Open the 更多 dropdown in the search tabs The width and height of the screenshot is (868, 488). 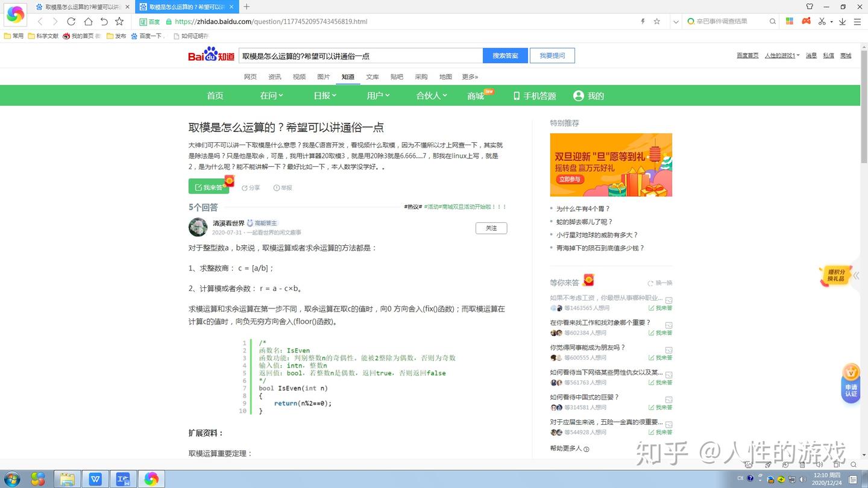click(x=470, y=77)
